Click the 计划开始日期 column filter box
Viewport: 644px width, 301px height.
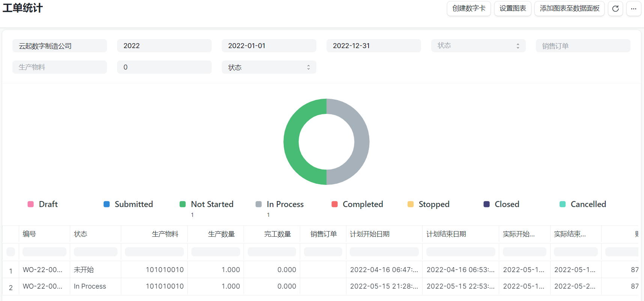click(384, 252)
